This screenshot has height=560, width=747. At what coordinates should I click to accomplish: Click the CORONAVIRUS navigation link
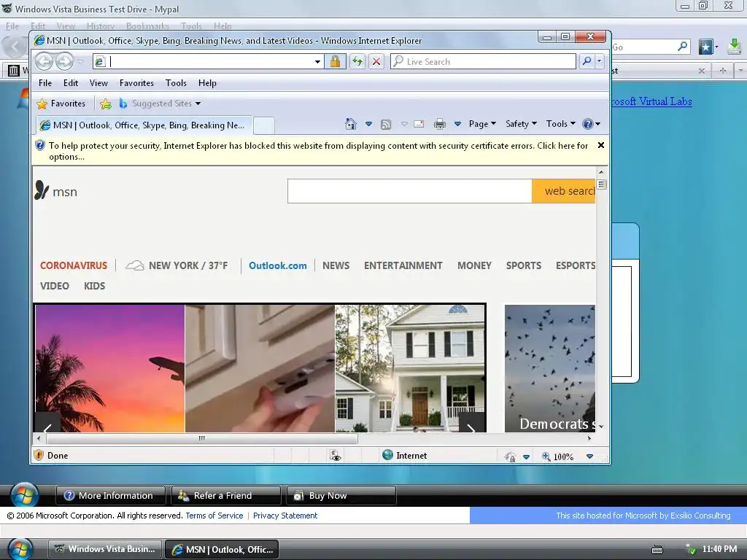click(x=74, y=265)
